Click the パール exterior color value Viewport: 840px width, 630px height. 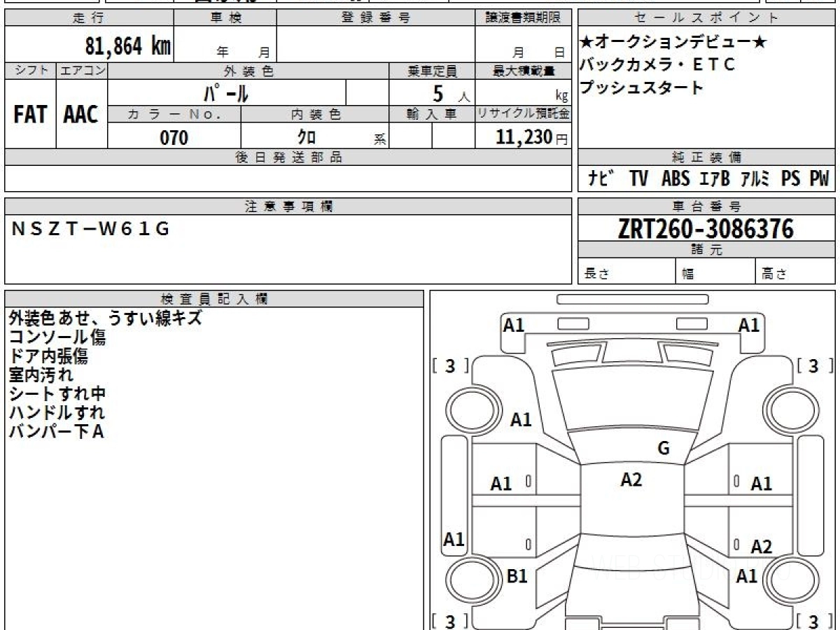coord(226,92)
